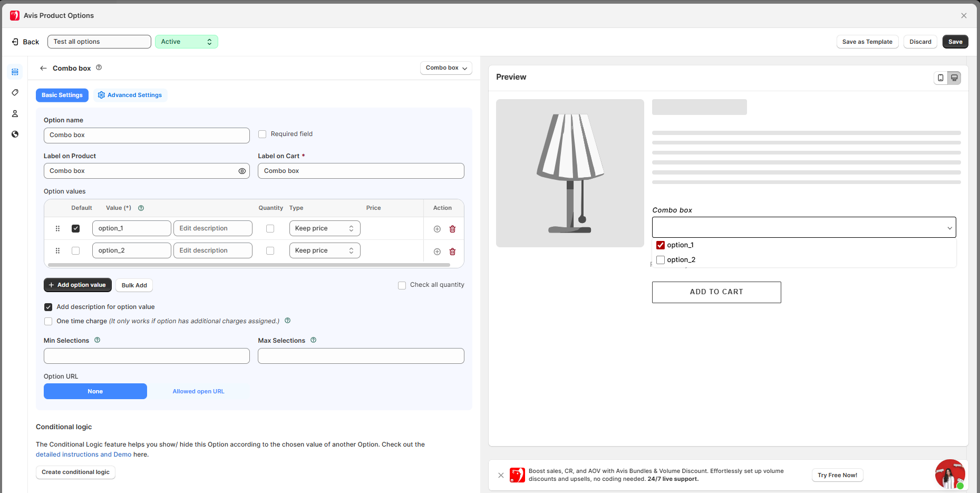Open the user icon in left sidebar
This screenshot has width=980, height=493.
[x=15, y=114]
